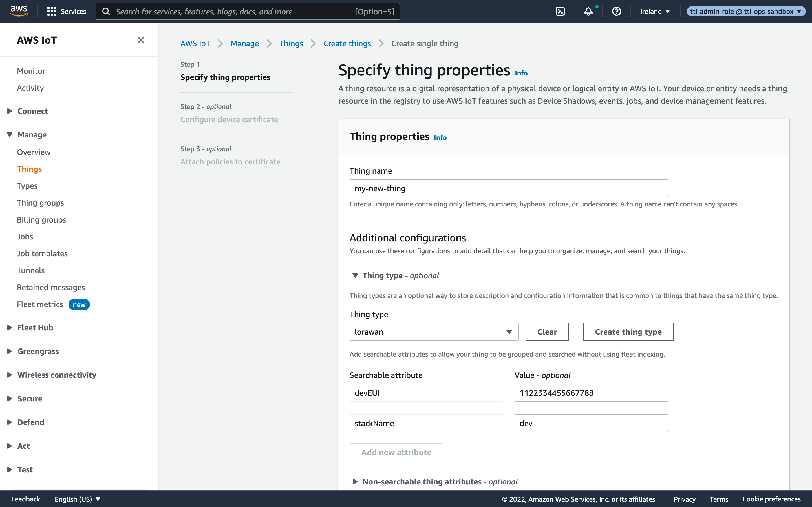The height and width of the screenshot is (507, 812).
Task: Click the notifications bell icon
Action: 589,11
